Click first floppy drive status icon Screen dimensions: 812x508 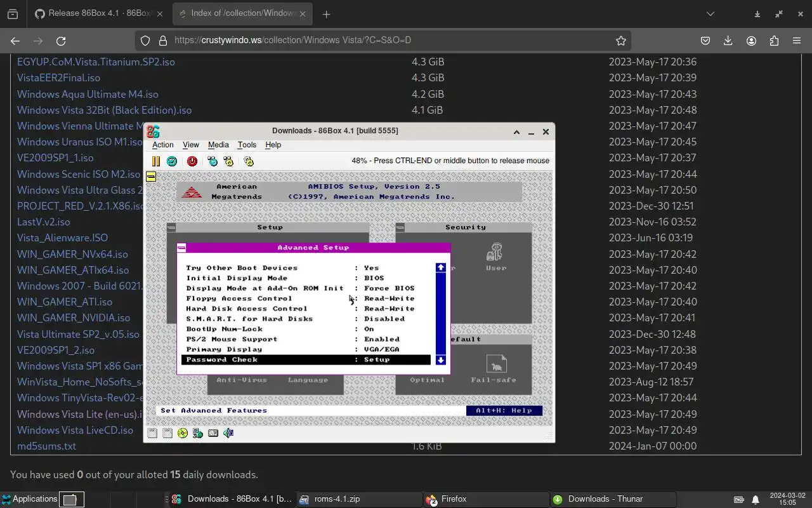click(152, 433)
